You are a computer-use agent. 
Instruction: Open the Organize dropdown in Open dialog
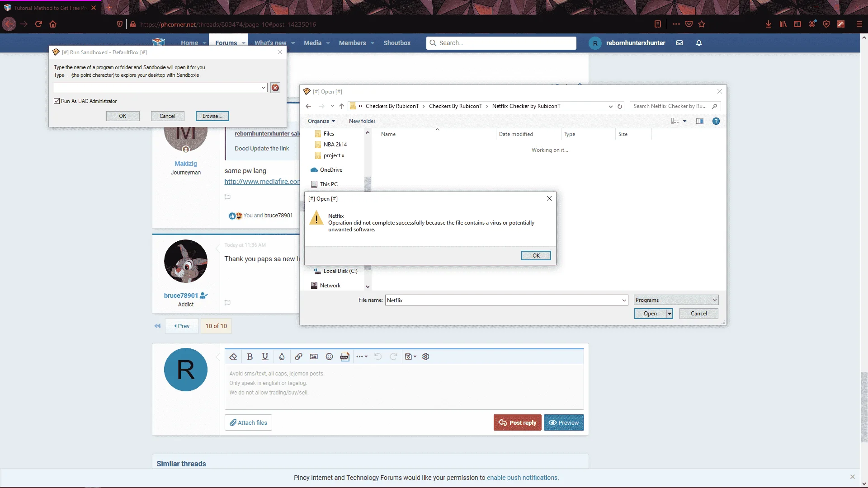pyautogui.click(x=321, y=121)
